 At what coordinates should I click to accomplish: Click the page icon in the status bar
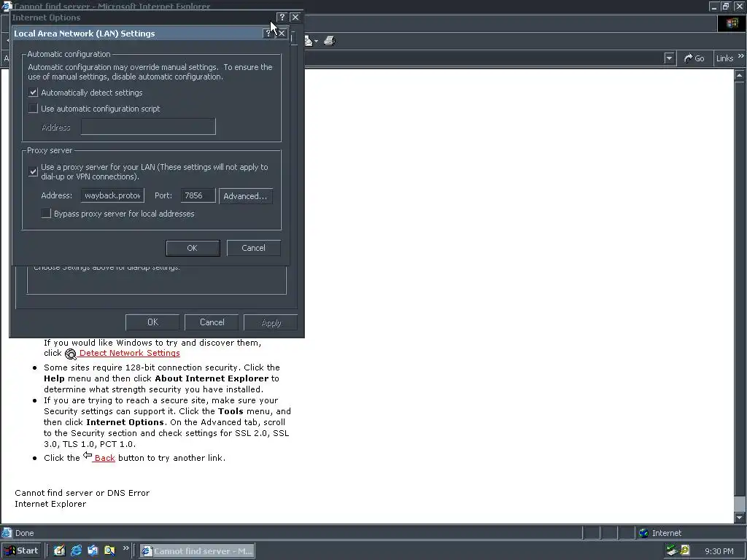[x=7, y=533]
